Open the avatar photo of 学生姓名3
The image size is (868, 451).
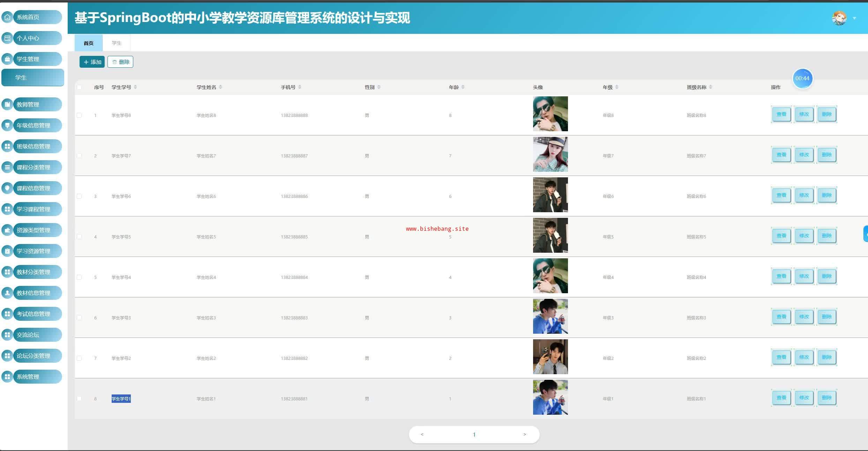(550, 316)
